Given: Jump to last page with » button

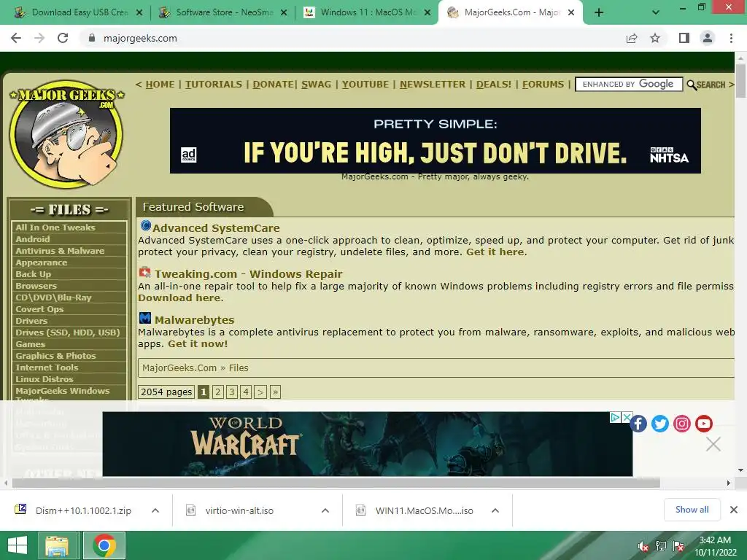Looking at the screenshot, I should coord(275,392).
